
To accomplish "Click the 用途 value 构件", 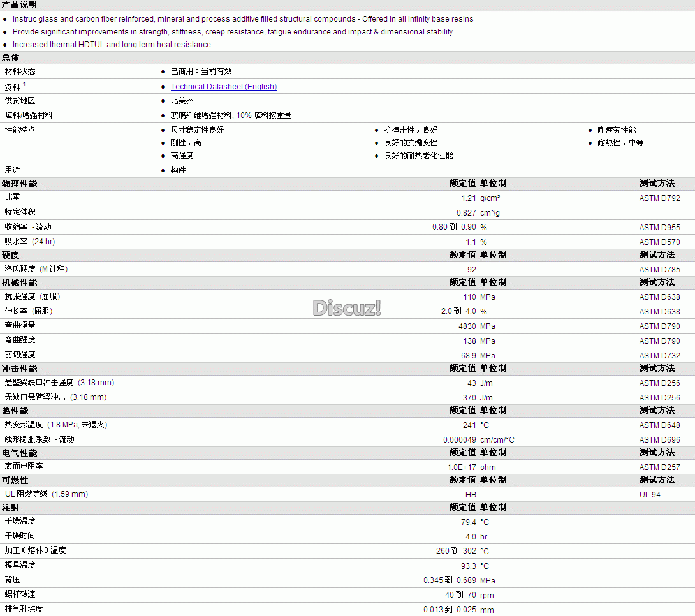I will (x=178, y=170).
